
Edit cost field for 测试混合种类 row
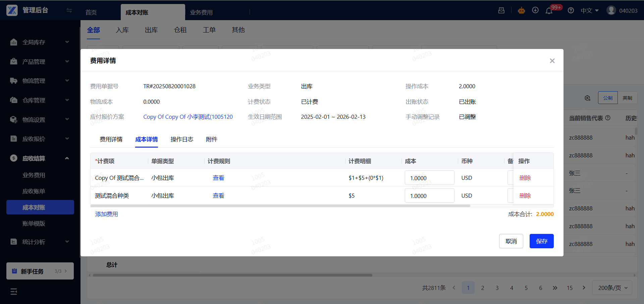click(x=430, y=196)
